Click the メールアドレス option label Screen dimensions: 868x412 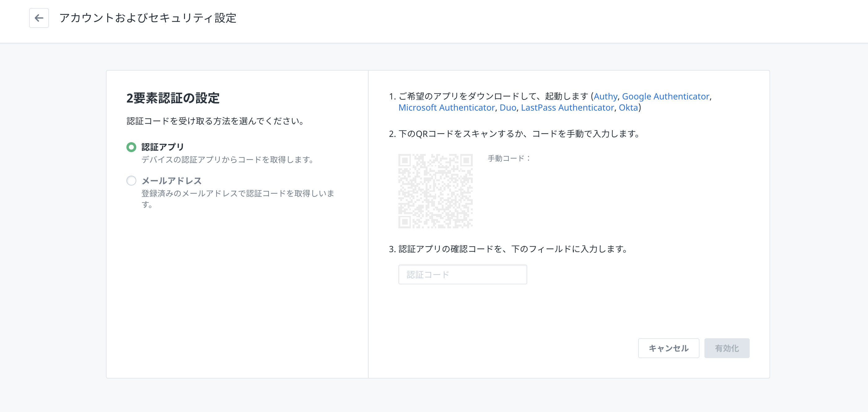tap(171, 181)
